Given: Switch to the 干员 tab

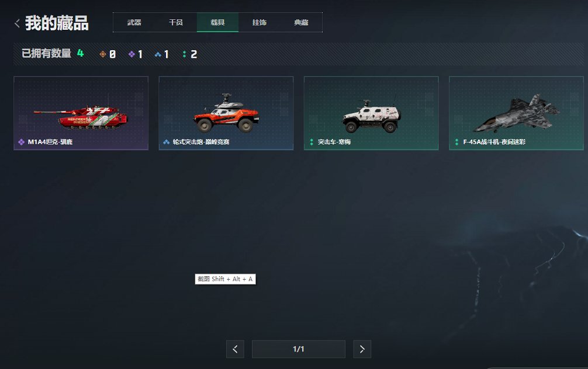Looking at the screenshot, I should (176, 22).
